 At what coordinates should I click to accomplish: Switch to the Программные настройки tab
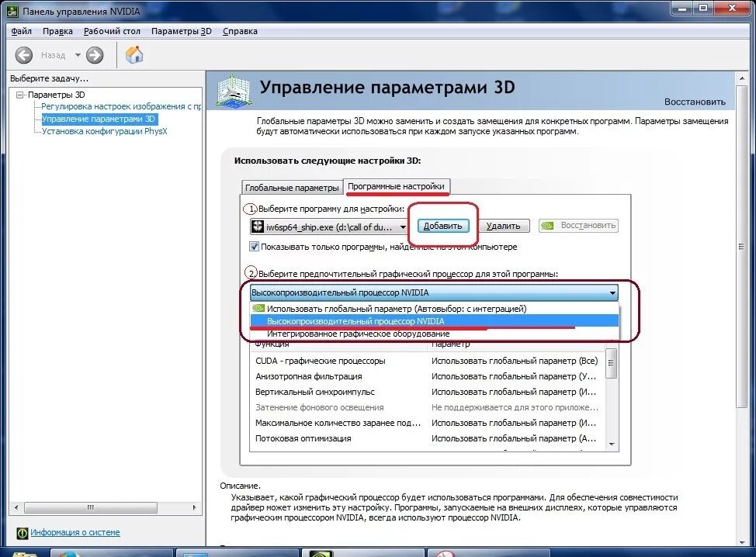[x=397, y=186]
